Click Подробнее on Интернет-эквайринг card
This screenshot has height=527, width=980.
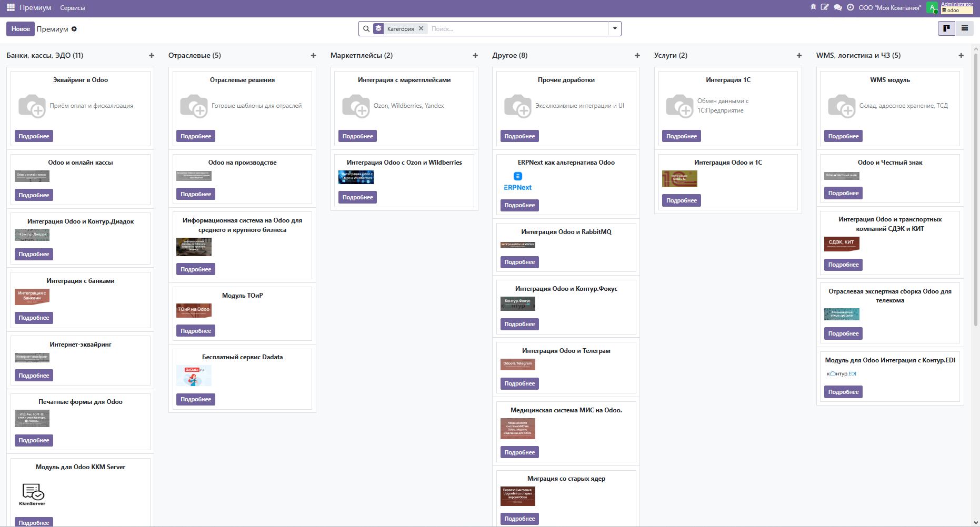(x=34, y=376)
